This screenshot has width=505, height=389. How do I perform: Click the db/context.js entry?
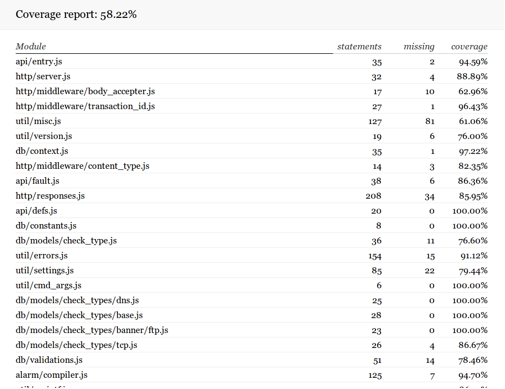(x=42, y=151)
